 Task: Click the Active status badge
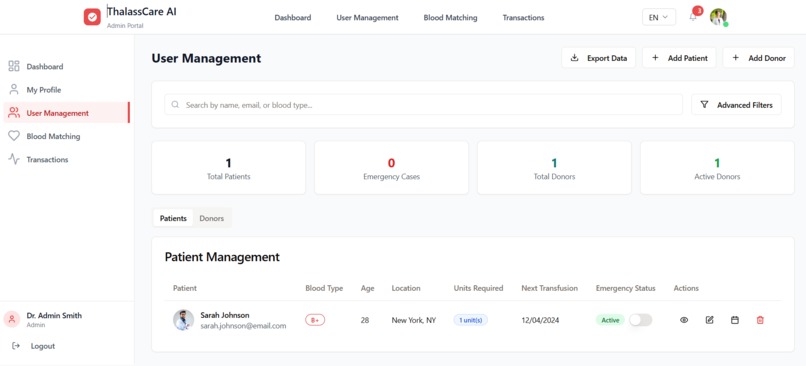pos(610,320)
